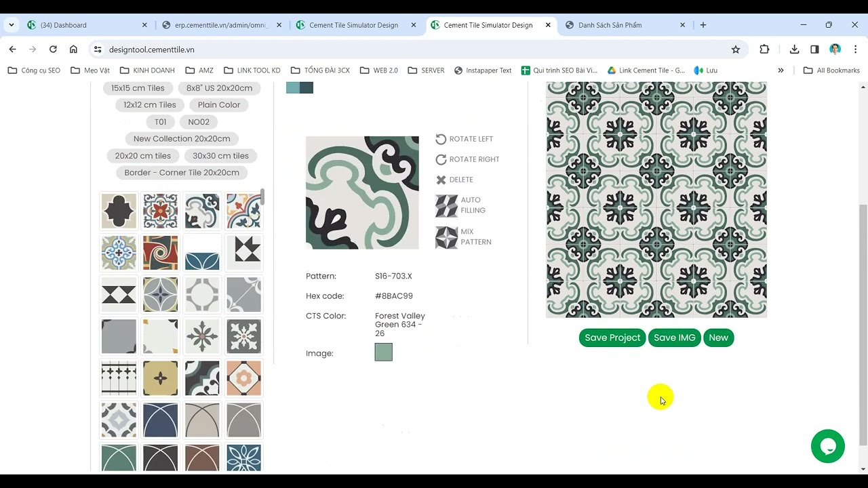Click the New button
The image size is (868, 488).
[x=718, y=338]
